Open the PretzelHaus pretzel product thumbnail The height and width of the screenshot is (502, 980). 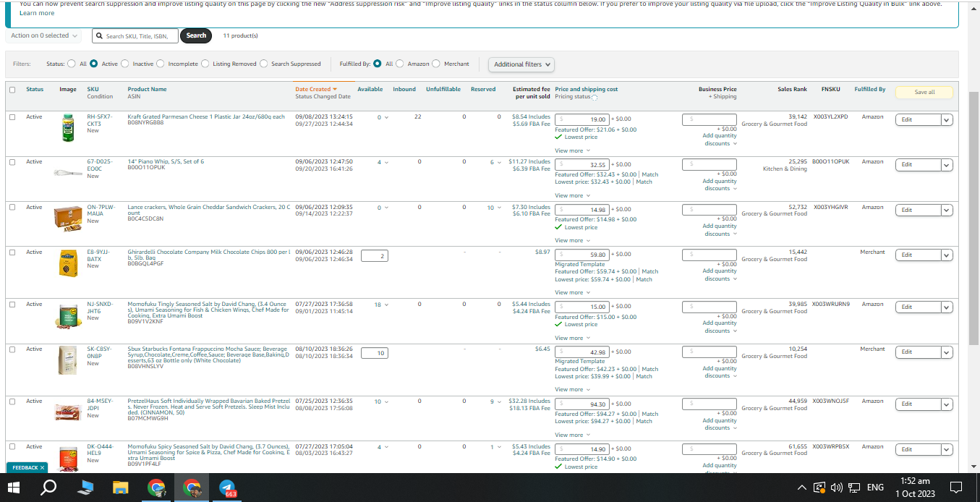(68, 412)
